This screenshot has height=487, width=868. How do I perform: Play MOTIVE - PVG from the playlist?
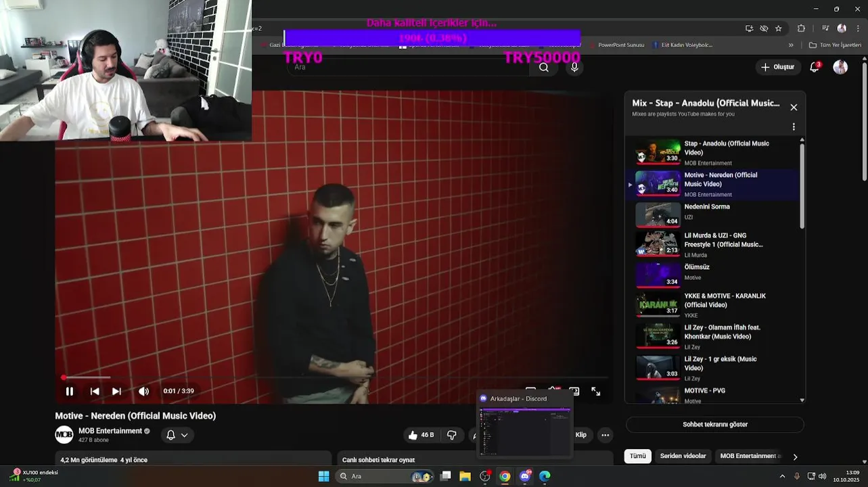713,394
